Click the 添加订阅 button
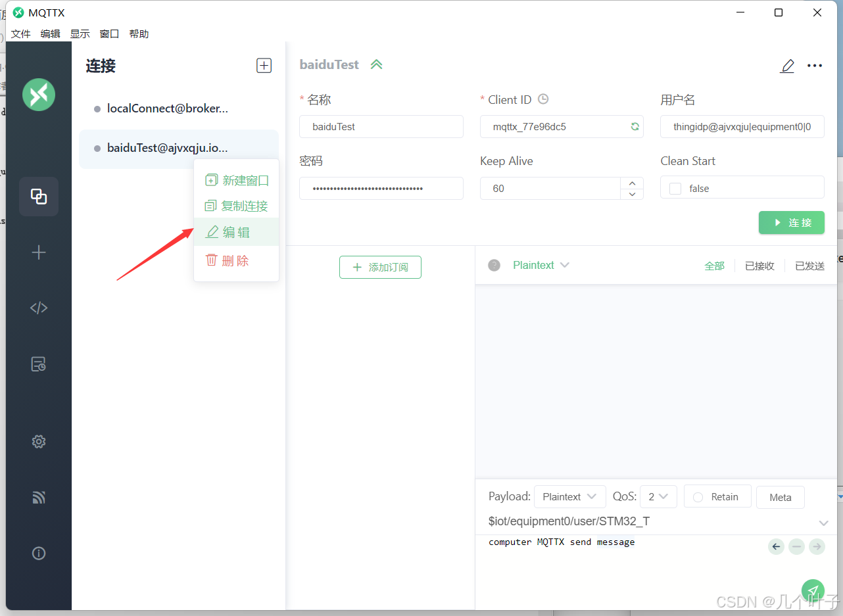Image resolution: width=843 pixels, height=616 pixels. (x=380, y=268)
